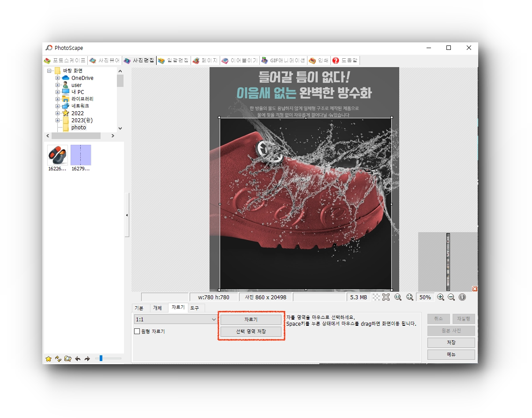The width and height of the screenshot is (532, 418).
Task: Click the 자르기 crop button
Action: click(251, 319)
